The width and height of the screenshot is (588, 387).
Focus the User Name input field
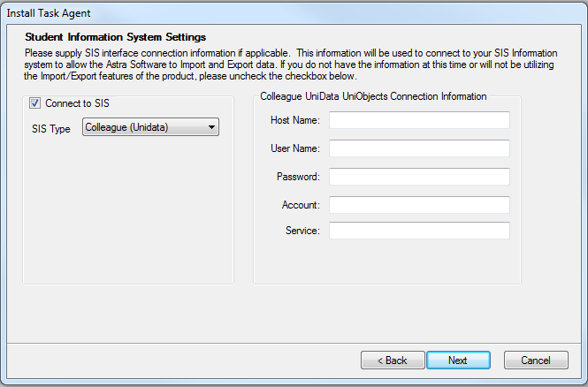tap(419, 148)
